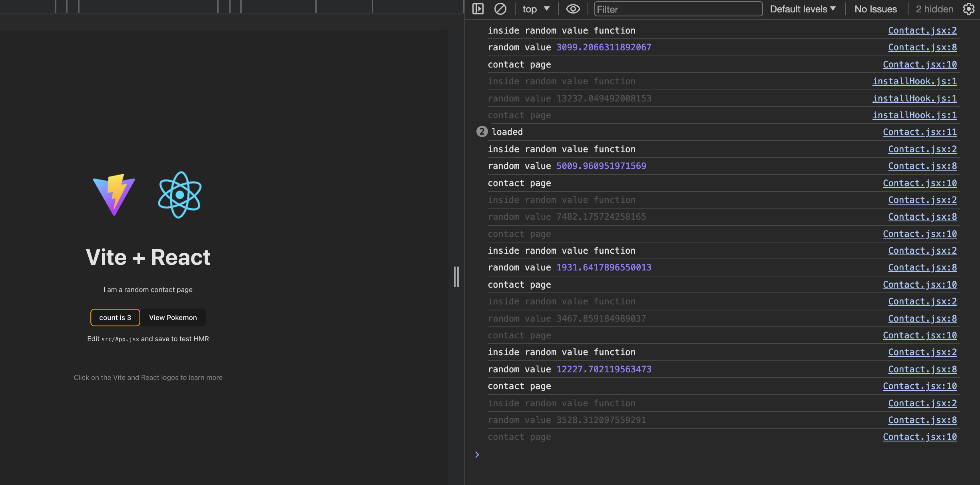Click the grouped count badge beside 'loaded'
This screenshot has width=980, height=485.
482,132
